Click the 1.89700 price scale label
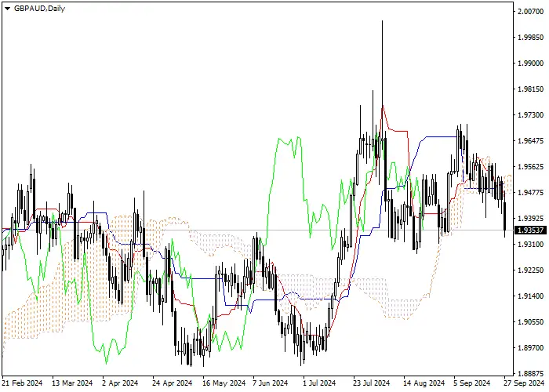This screenshot has height=392, width=549. 530,347
